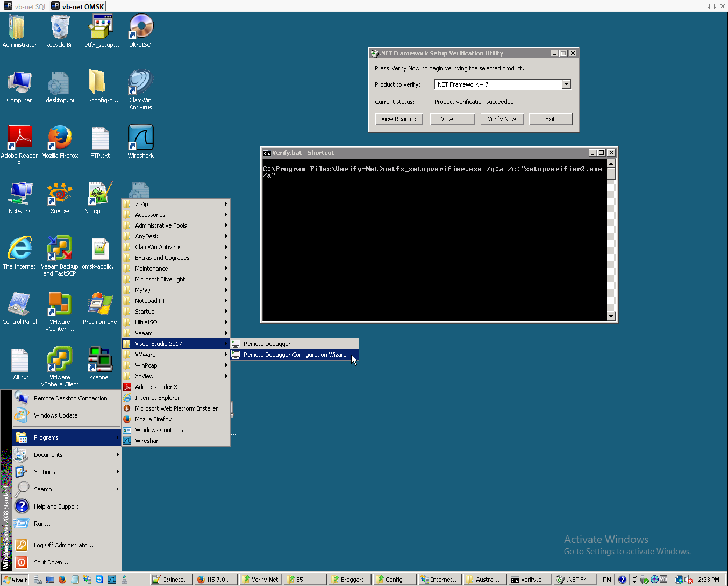Open Log Off Administrator option

click(x=67, y=545)
